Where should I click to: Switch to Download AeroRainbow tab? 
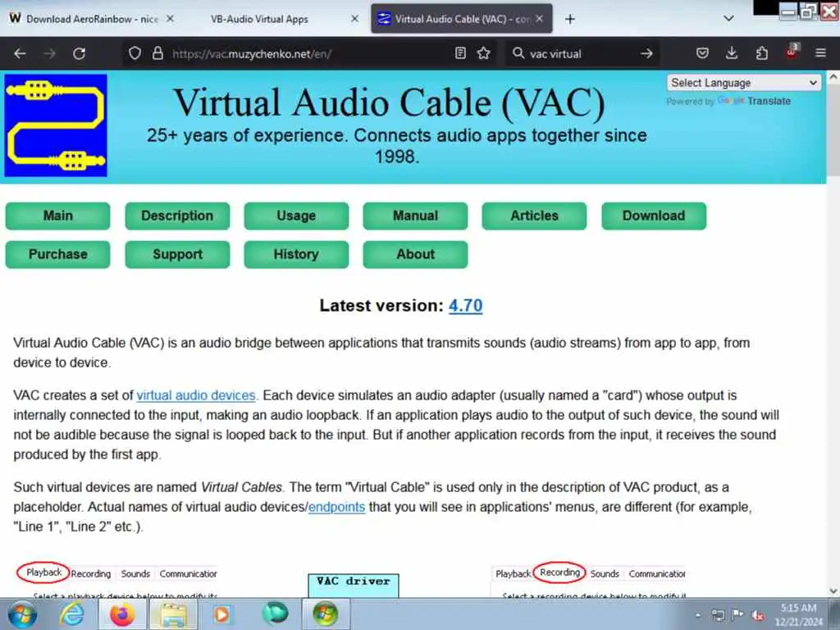click(x=91, y=20)
